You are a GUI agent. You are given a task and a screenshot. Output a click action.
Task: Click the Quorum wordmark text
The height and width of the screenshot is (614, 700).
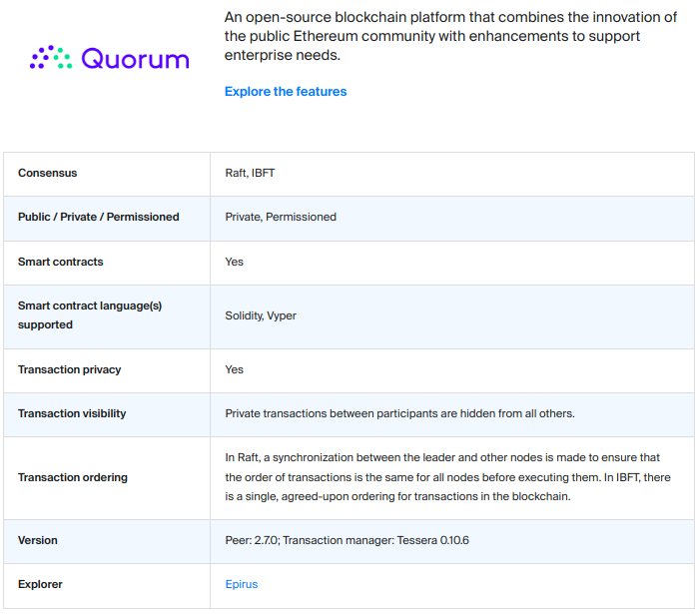135,59
